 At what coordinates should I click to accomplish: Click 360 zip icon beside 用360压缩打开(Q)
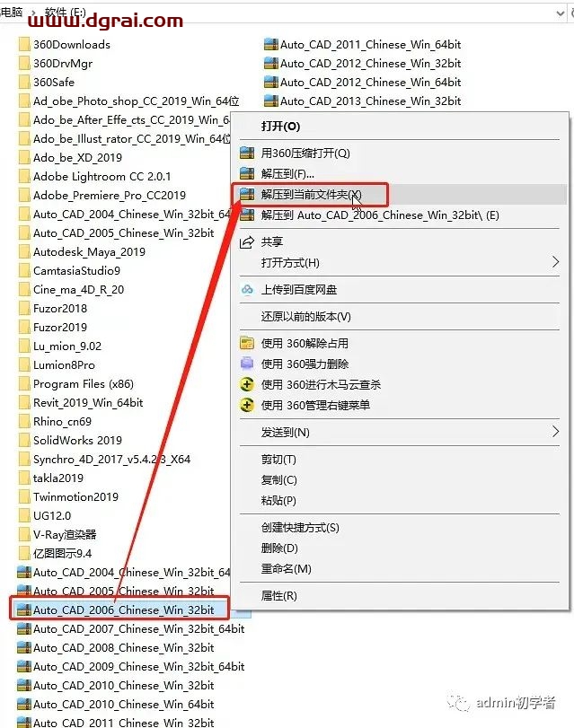coord(247,153)
